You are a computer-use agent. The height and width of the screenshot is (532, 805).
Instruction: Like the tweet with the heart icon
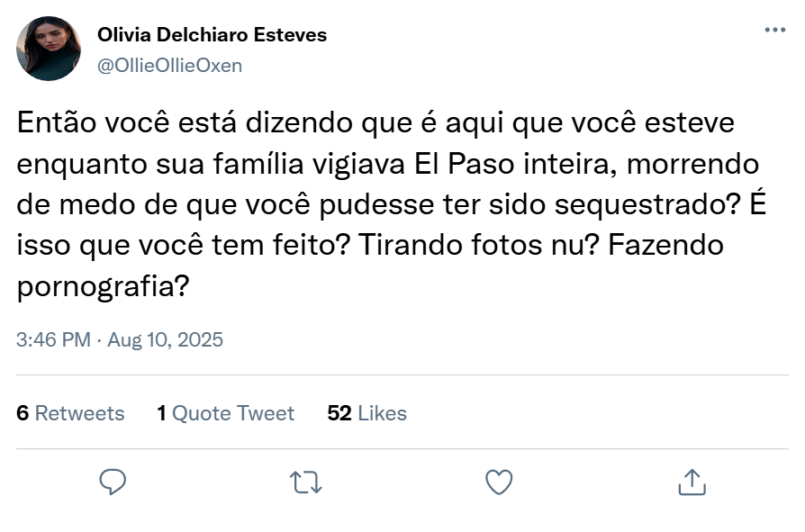[x=499, y=482]
